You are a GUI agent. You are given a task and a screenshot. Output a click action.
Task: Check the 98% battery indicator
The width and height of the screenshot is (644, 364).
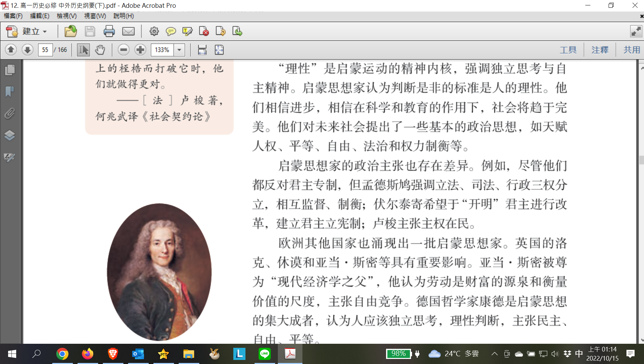pos(399,354)
